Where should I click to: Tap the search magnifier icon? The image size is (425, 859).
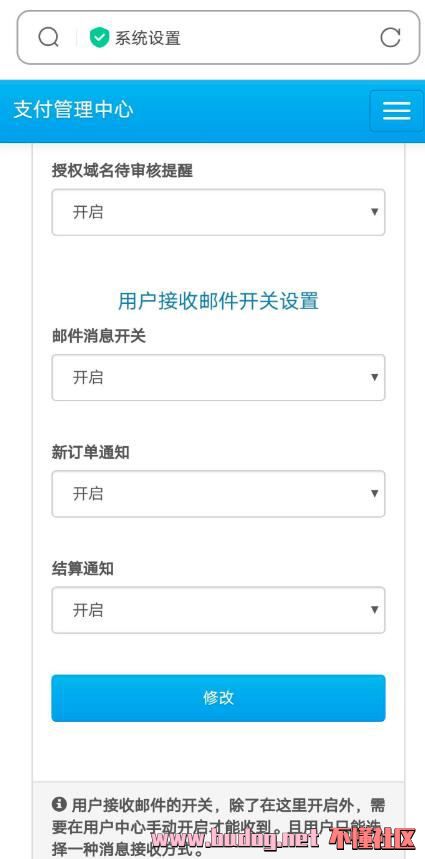click(x=49, y=38)
